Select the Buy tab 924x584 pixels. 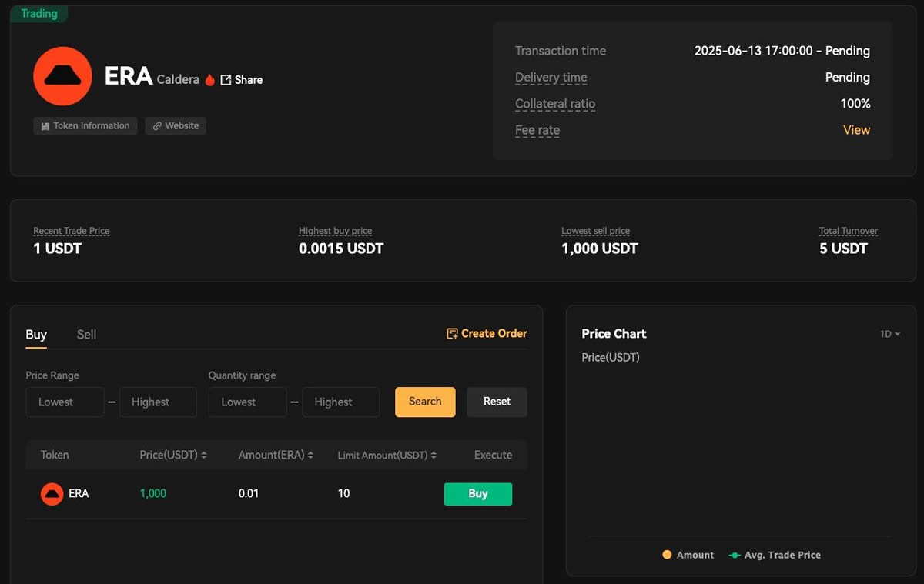[x=35, y=334]
